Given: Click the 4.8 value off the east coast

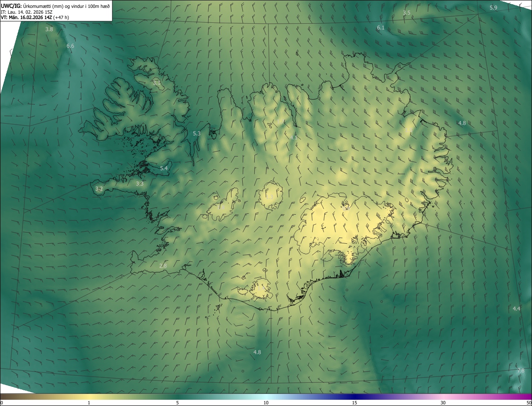Looking at the screenshot, I should [x=462, y=123].
